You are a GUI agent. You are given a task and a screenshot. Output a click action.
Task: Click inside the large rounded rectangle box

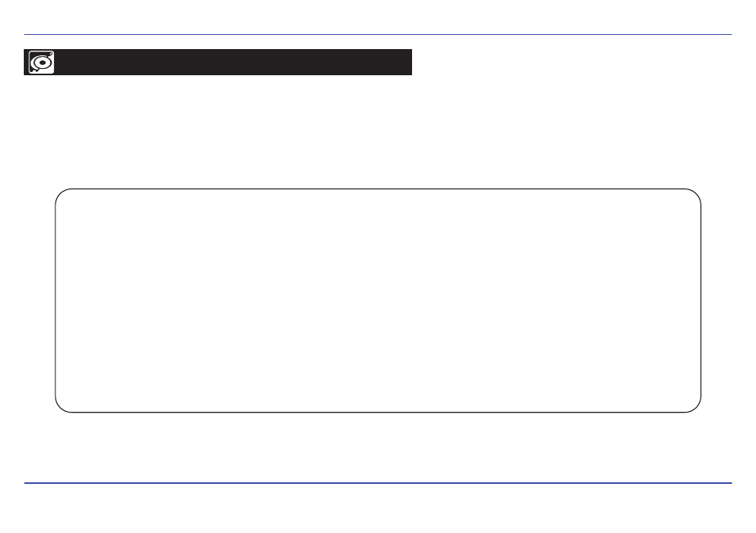pyautogui.click(x=378, y=301)
